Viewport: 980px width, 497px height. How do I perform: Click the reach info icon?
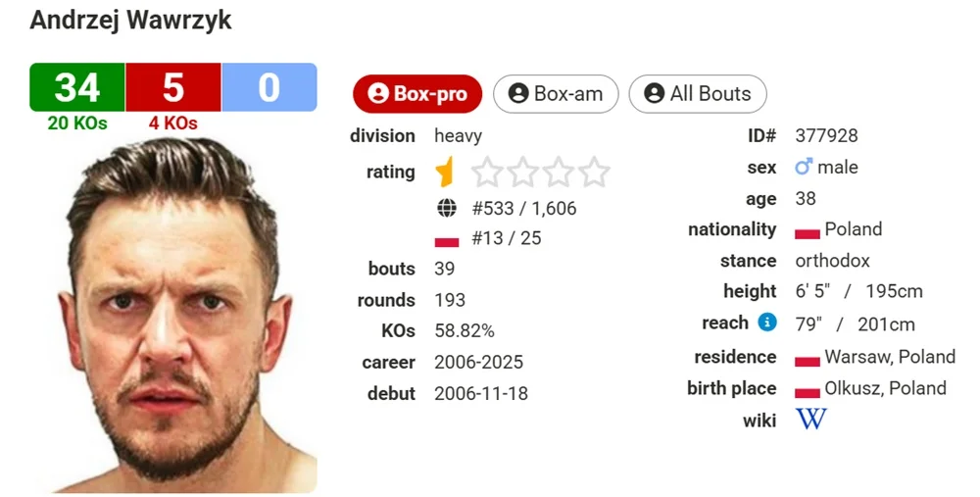pos(767,323)
